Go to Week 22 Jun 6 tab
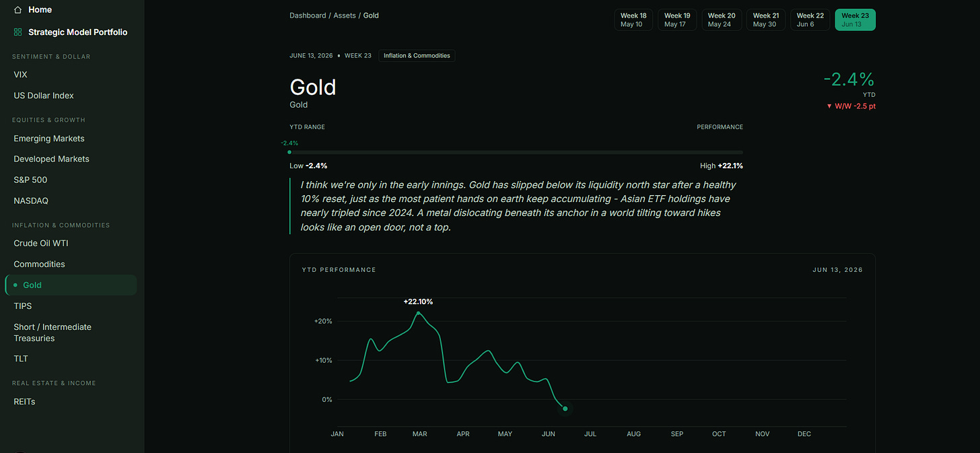The width and height of the screenshot is (980, 453). point(810,20)
